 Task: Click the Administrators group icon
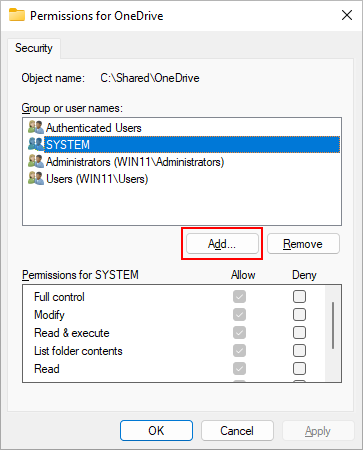point(36,161)
